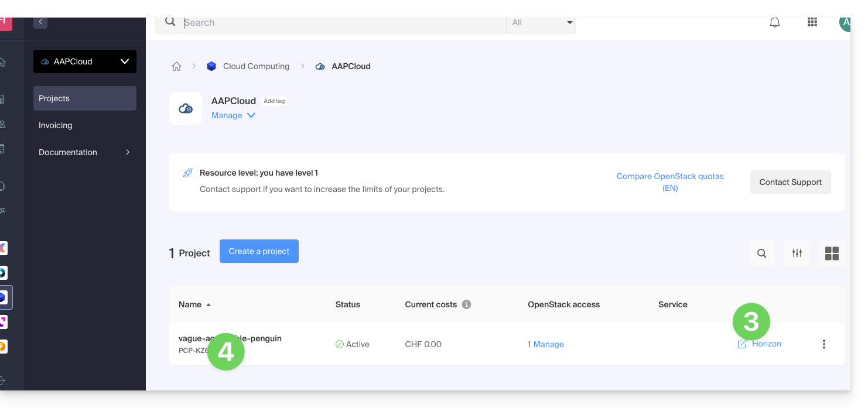Open the apps grid launcher icon
This screenshot has width=868, height=408.
tap(812, 22)
